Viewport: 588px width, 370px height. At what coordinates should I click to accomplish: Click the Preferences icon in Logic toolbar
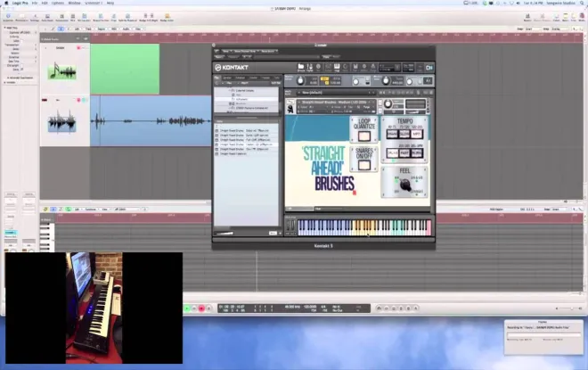click(21, 17)
